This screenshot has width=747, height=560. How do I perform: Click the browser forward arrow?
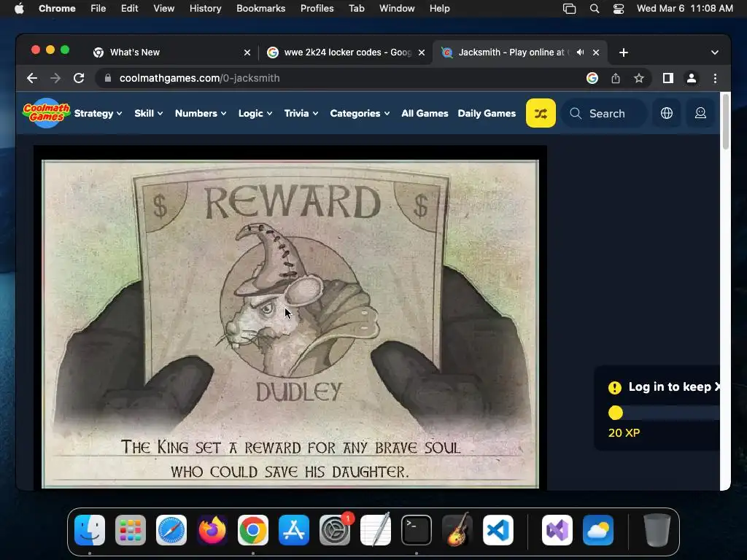55,78
